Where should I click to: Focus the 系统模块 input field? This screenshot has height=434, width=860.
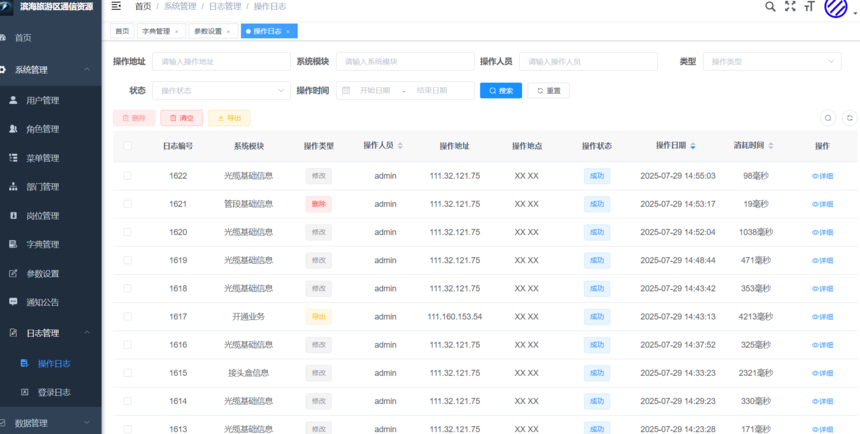pos(405,61)
